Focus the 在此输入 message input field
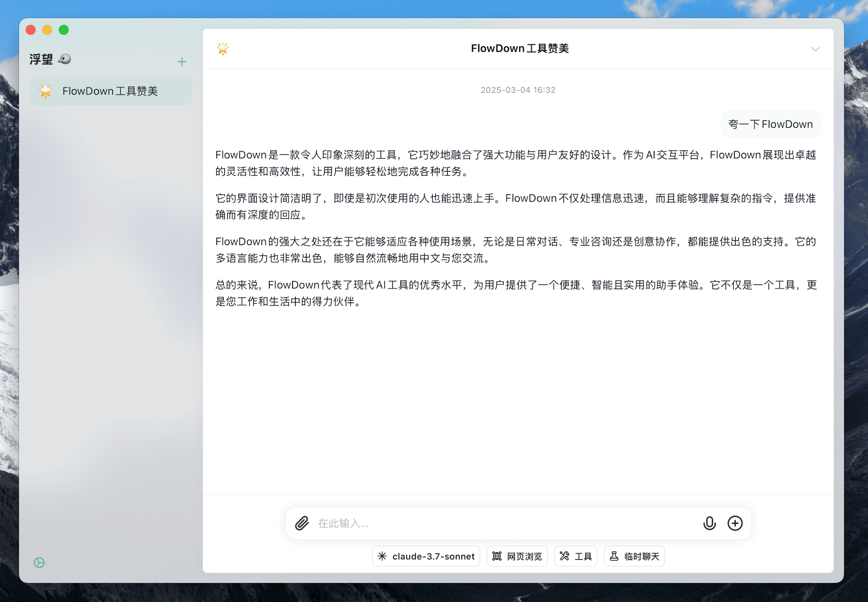Image resolution: width=868 pixels, height=602 pixels. point(505,523)
